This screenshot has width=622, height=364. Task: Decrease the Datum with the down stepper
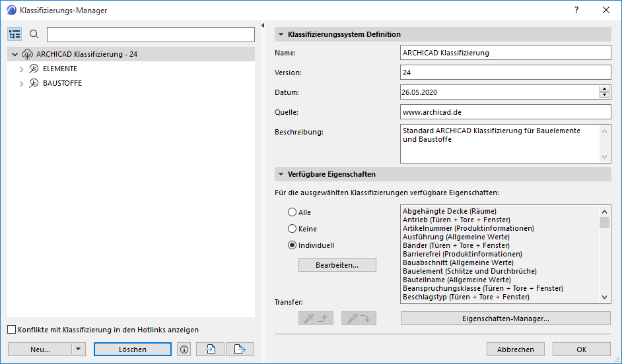604,95
